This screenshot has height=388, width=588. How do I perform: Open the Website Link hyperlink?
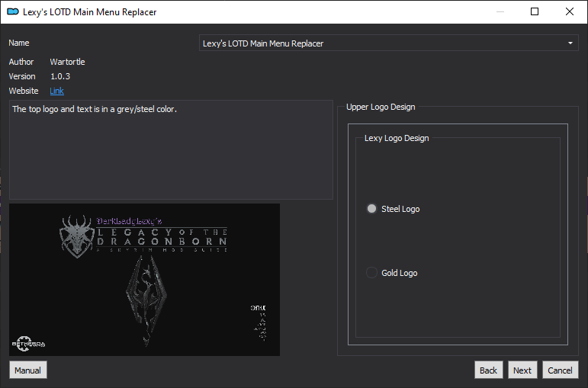tap(56, 91)
